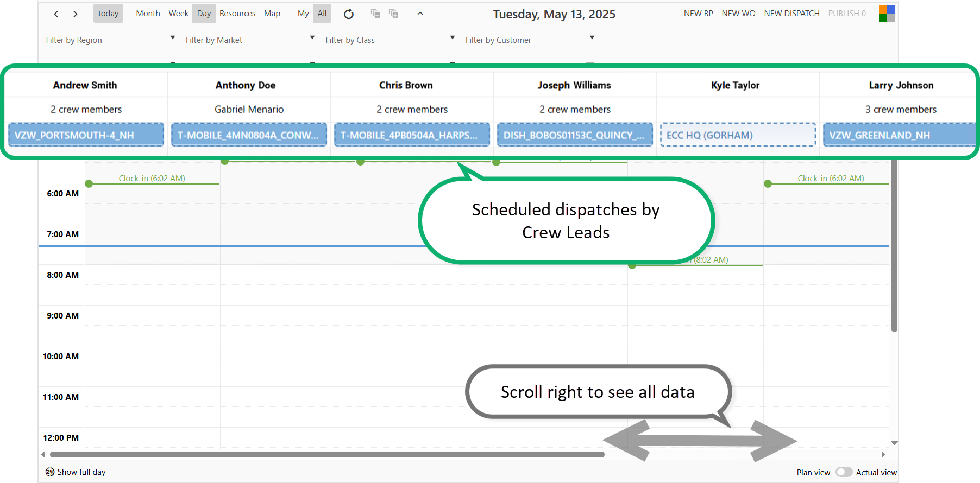This screenshot has width=980, height=483.
Task: Open Filter by Class dropdown
Action: click(390, 40)
